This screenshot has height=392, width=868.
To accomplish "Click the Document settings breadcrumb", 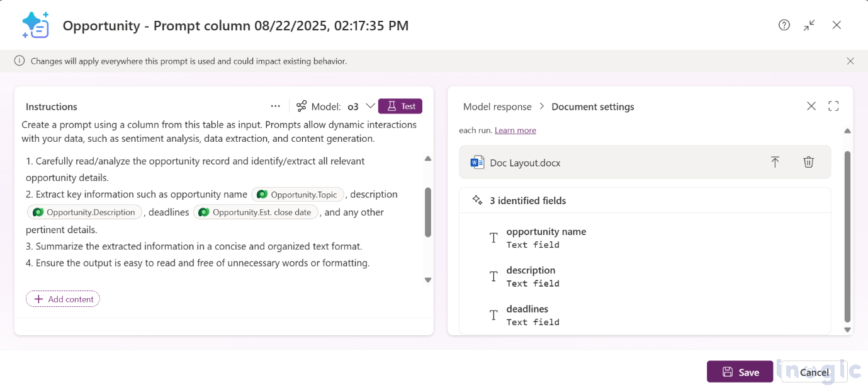I will click(x=593, y=107).
